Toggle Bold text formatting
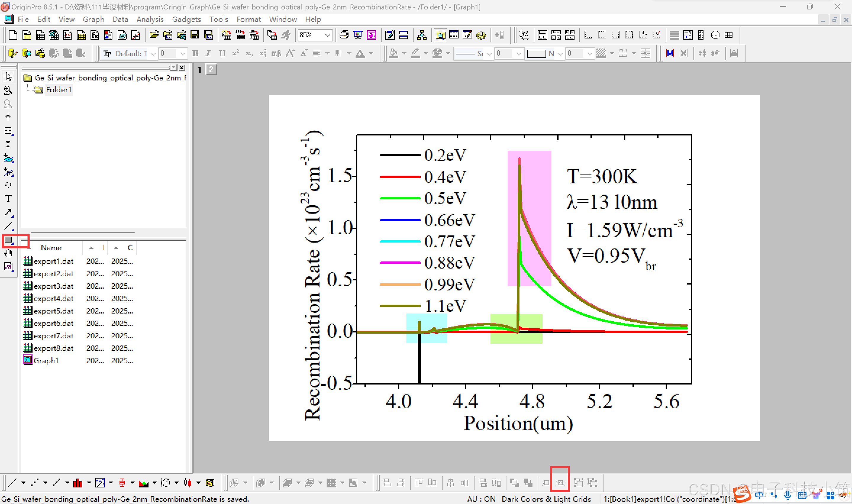Image resolution: width=852 pixels, height=504 pixels. click(x=195, y=54)
